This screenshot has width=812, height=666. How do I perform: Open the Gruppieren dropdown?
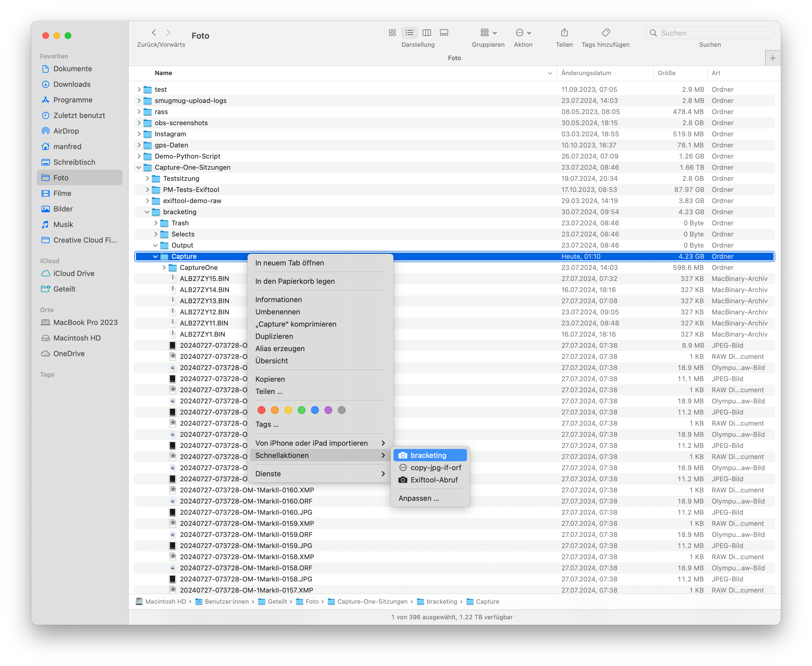(488, 33)
